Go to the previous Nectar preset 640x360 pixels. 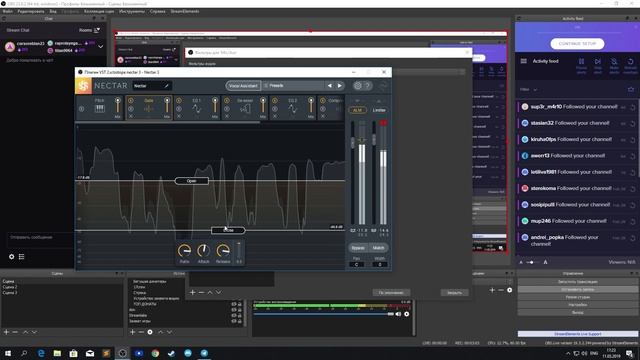[330, 86]
